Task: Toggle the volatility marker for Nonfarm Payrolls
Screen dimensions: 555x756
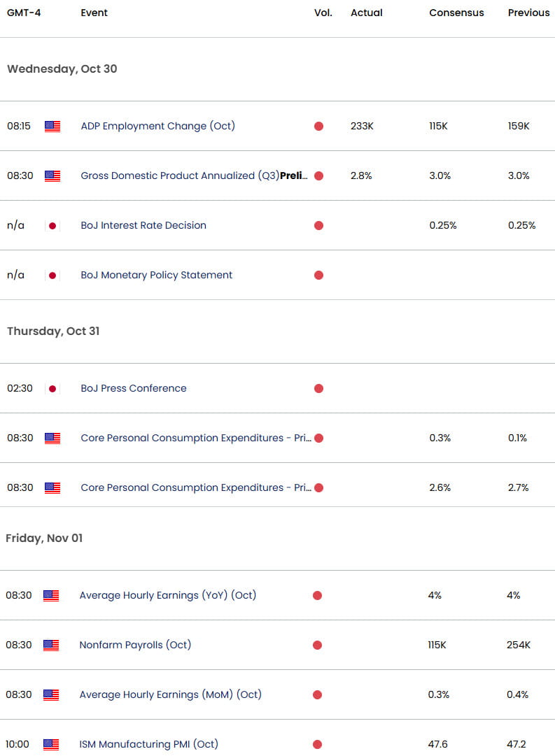Action: tap(318, 645)
